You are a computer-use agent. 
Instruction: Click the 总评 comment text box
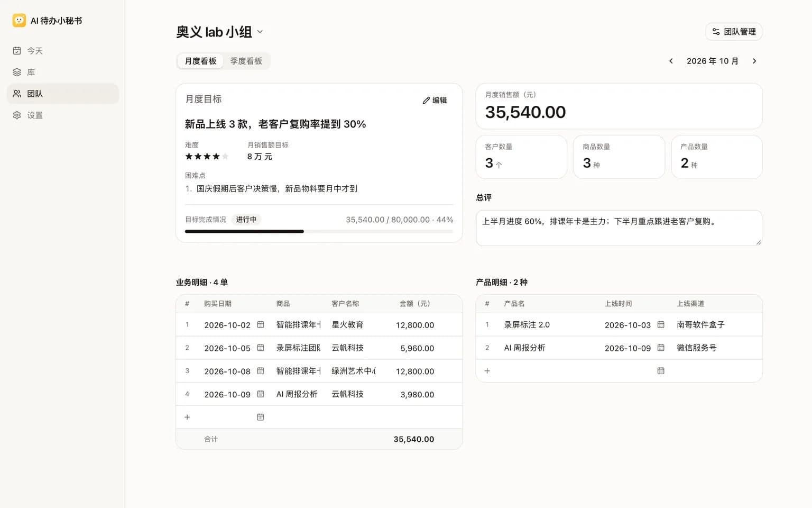619,228
